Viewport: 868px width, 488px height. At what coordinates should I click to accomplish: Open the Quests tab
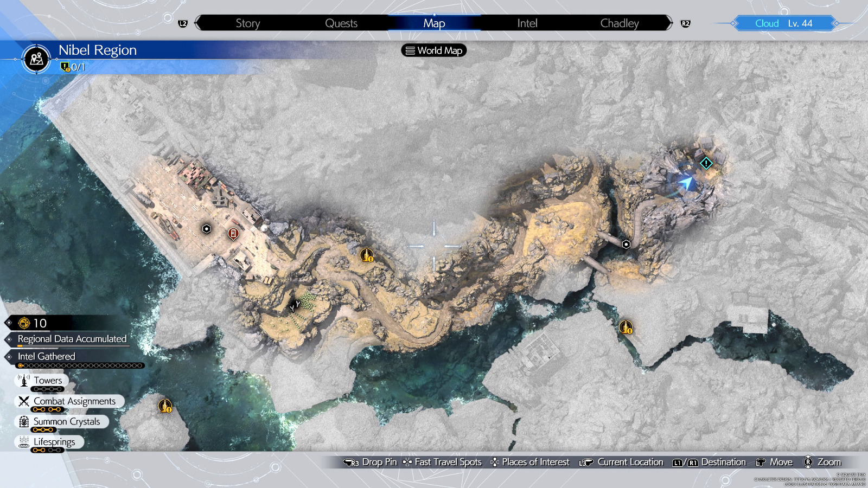tap(341, 23)
